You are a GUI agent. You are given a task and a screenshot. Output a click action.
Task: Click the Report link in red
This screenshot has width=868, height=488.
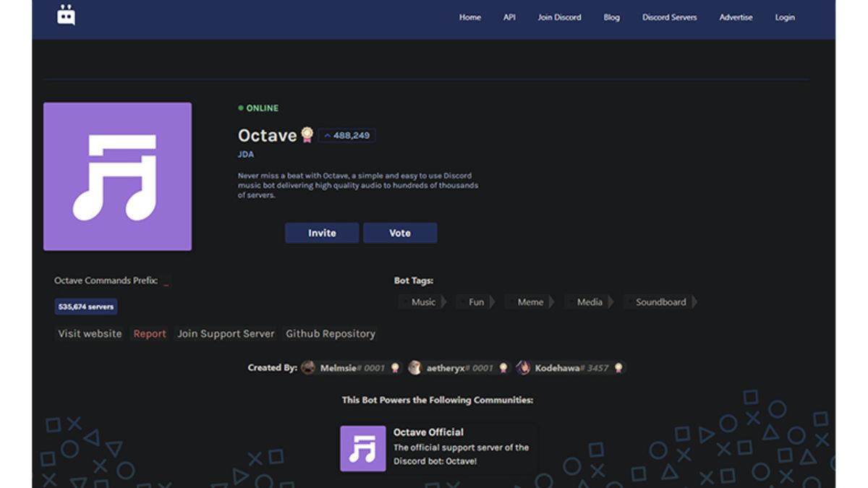click(x=149, y=333)
